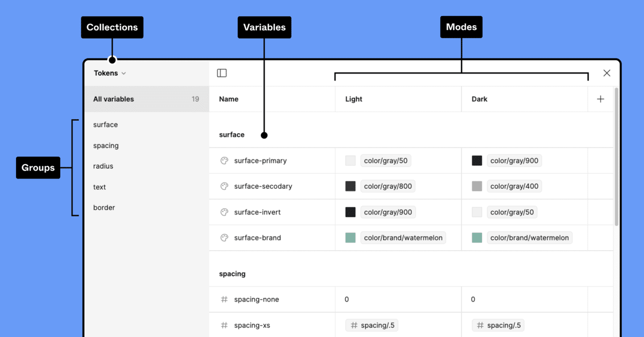The image size is (644, 337).
Task: Click color/gray/800 alias chip
Action: coord(387,186)
